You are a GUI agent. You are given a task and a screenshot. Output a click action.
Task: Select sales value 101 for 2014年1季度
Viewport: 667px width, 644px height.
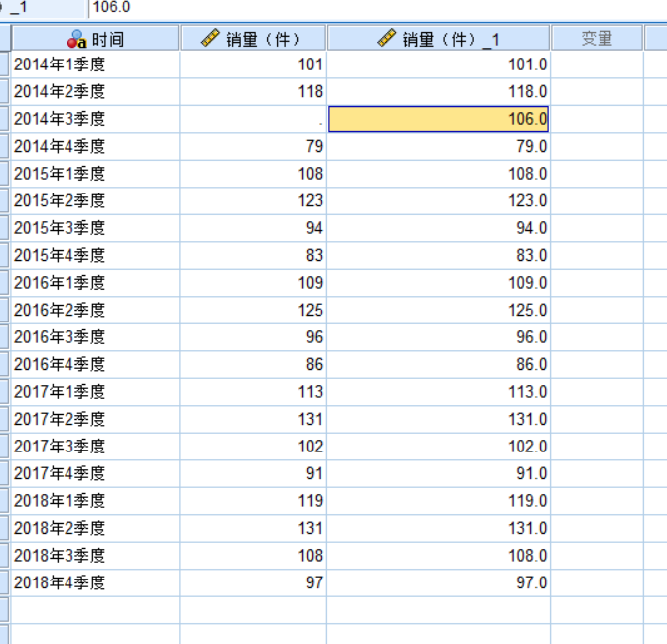click(x=253, y=64)
